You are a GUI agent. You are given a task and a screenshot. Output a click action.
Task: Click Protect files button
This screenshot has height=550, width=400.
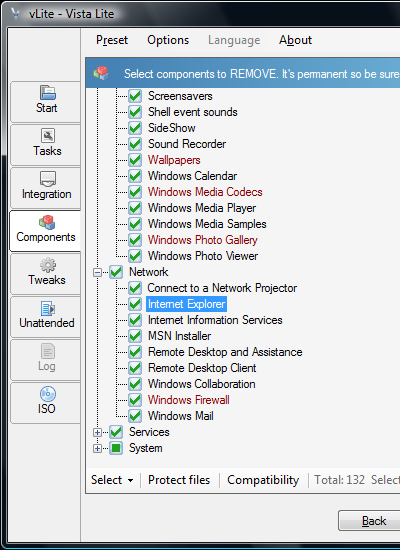tap(179, 480)
